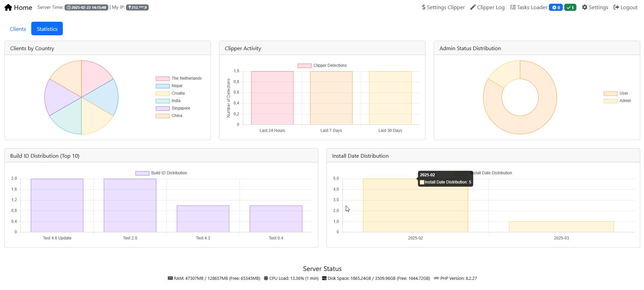Open the Settings Clipper link text
The width and height of the screenshot is (644, 290).
tap(446, 7)
